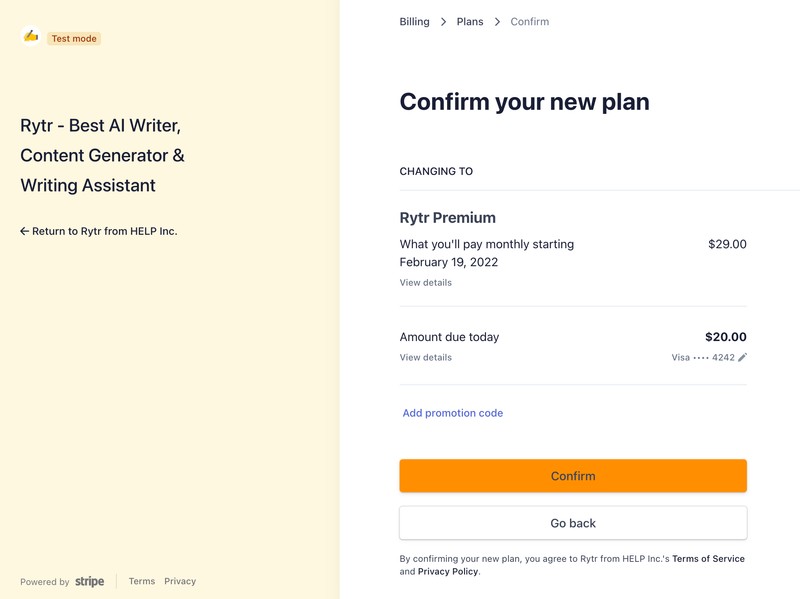Open the Terms of Service link
Screen dimensions: 800x599
[x=708, y=559]
